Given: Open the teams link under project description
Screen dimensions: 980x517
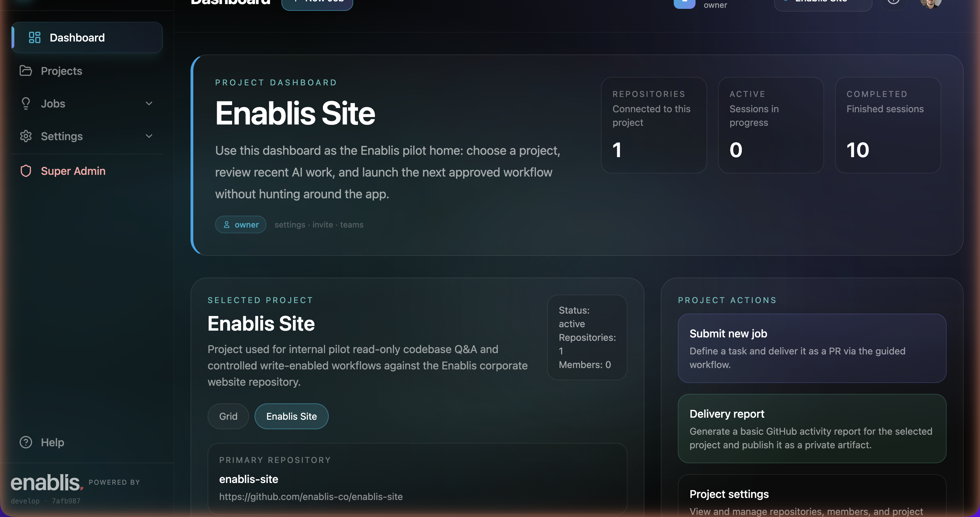Looking at the screenshot, I should click(x=352, y=225).
